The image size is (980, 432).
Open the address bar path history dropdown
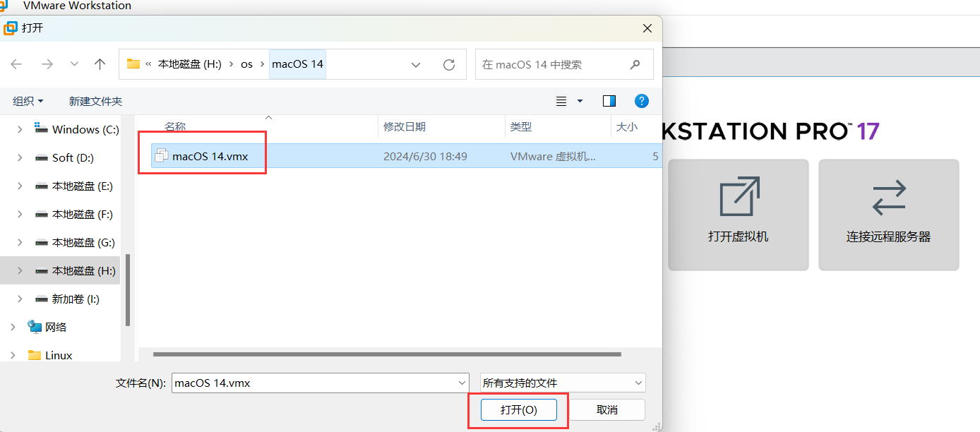click(416, 64)
